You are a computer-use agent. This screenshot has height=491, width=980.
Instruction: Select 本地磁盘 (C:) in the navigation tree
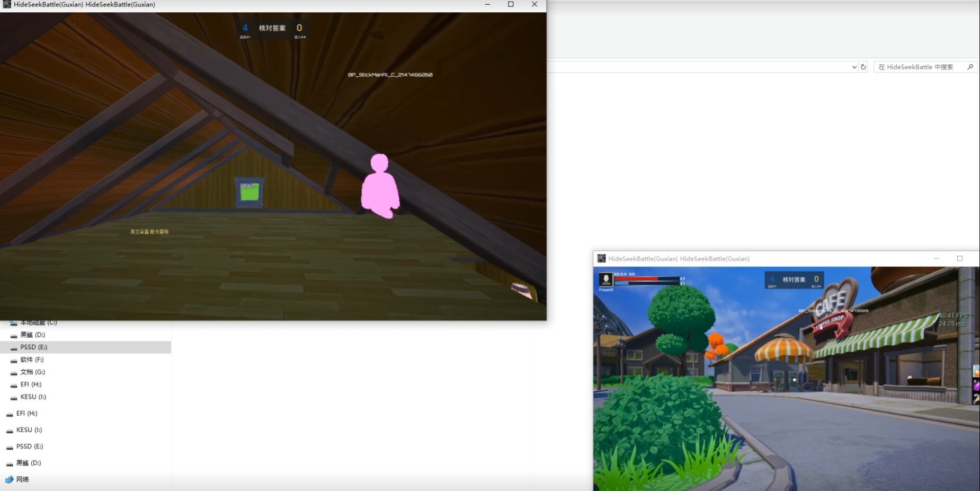[38, 322]
